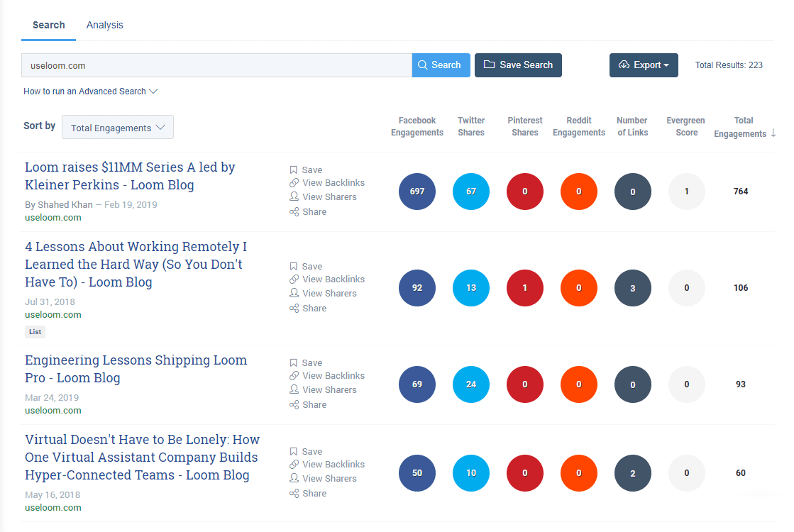Expand How to run an Advanced Search

click(90, 92)
